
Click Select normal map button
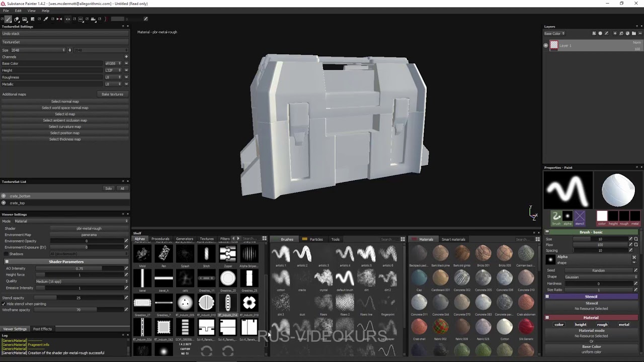(65, 102)
